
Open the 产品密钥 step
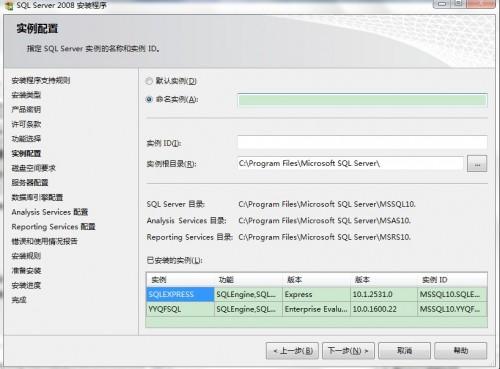26,110
